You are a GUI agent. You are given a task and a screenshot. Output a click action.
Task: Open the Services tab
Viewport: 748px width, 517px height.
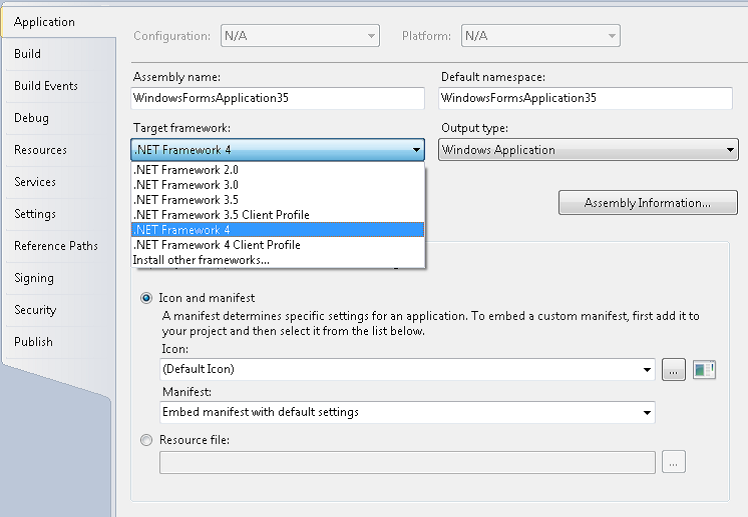click(58, 182)
